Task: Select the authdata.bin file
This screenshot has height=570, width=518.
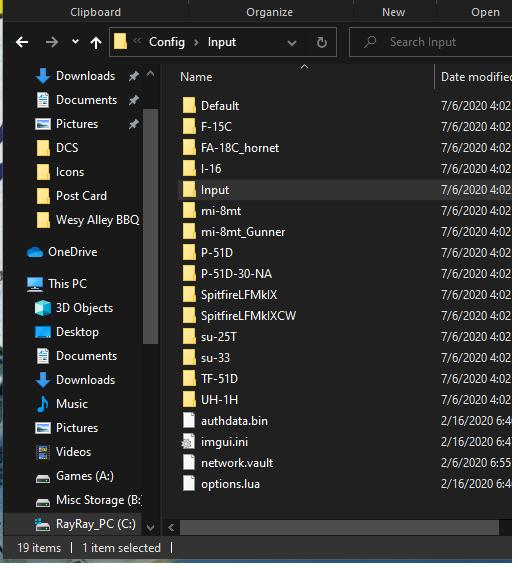Action: pyautogui.click(x=225, y=421)
